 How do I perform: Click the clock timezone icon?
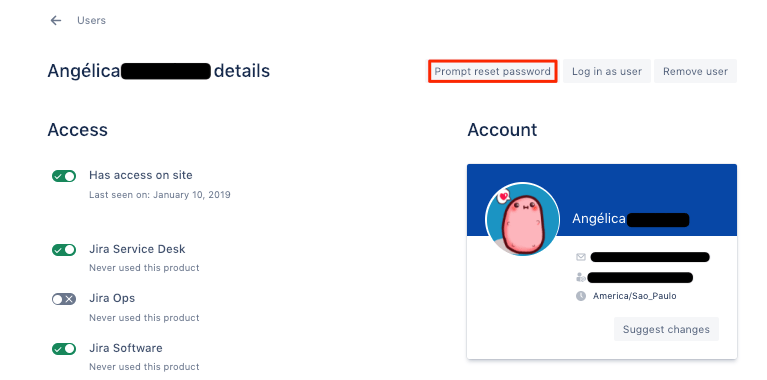581,296
